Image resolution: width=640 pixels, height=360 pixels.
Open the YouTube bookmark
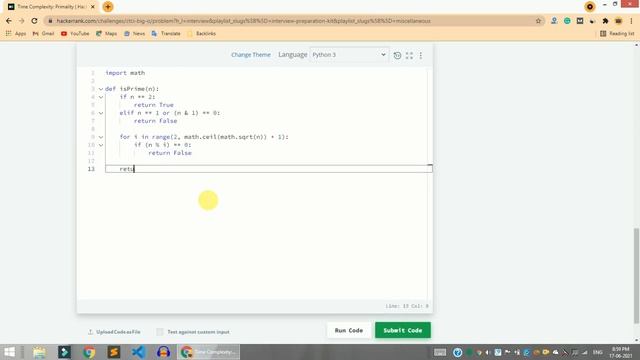[x=75, y=33]
